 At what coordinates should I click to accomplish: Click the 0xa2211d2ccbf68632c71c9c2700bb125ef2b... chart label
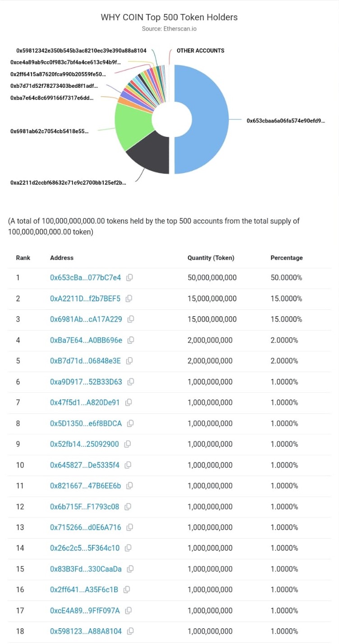[68, 182]
